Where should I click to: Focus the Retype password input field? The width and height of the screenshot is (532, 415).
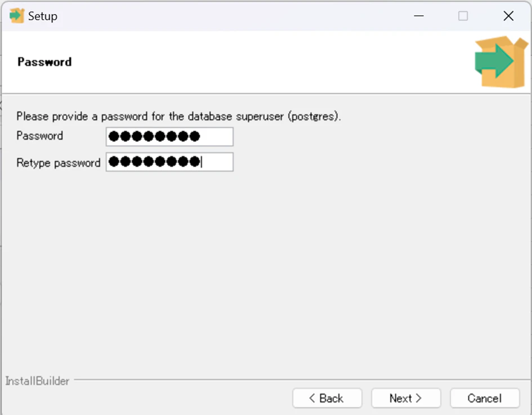coord(169,162)
